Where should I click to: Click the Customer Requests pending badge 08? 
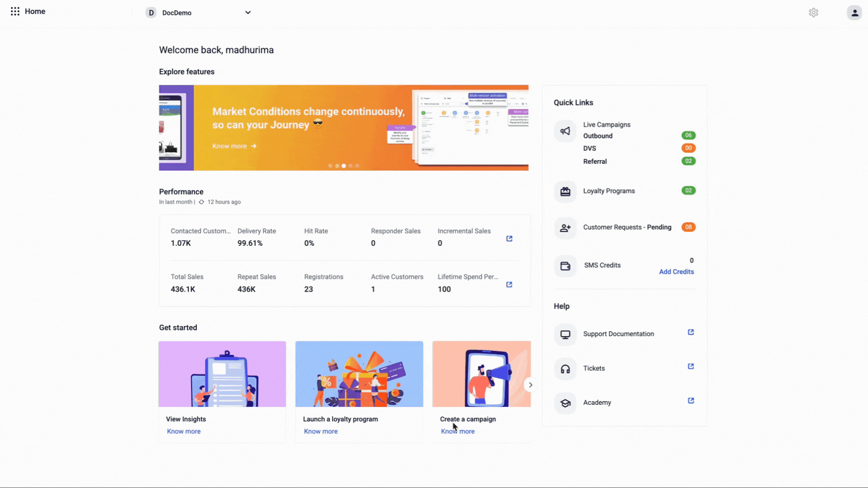689,227
